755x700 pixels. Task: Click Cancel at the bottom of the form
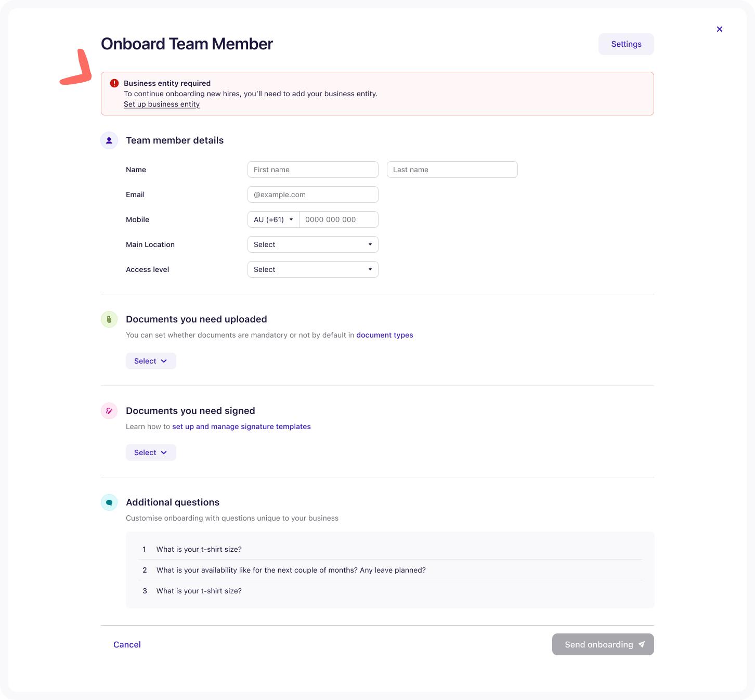127,644
